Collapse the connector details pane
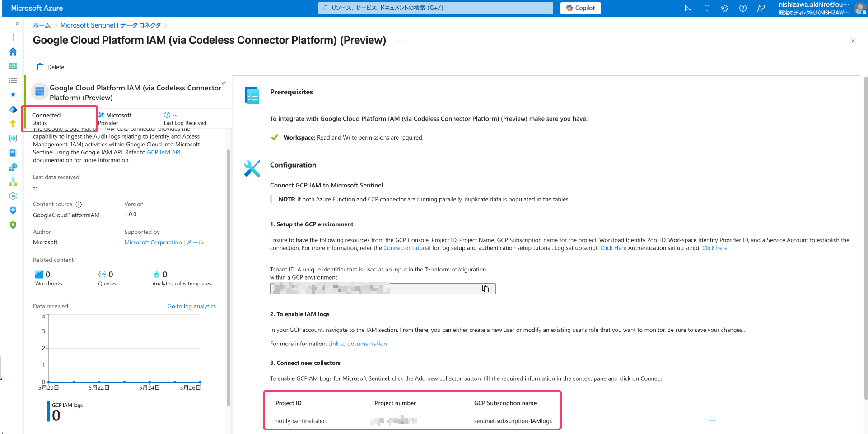The image size is (868, 434). [x=224, y=83]
